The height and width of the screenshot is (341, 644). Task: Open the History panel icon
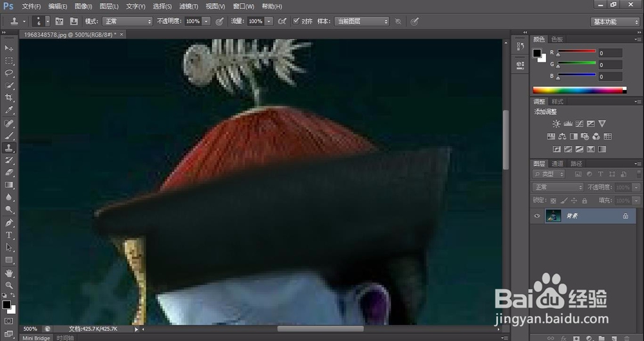point(520,46)
